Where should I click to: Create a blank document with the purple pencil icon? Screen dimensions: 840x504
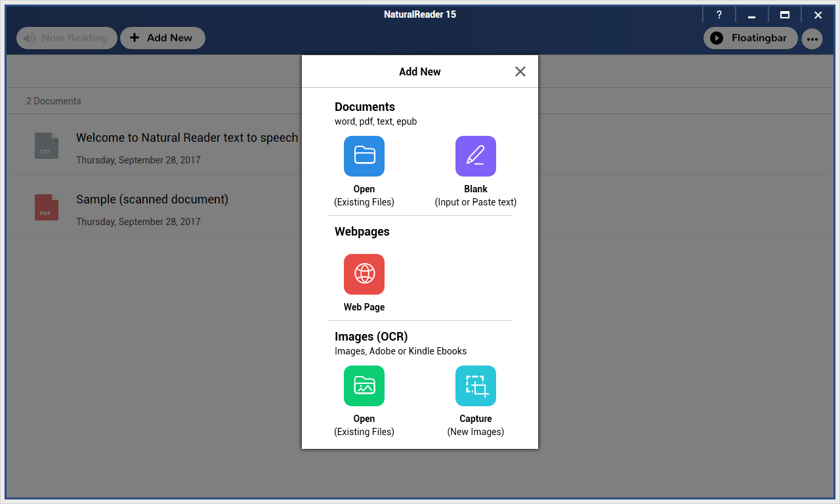coord(476,156)
